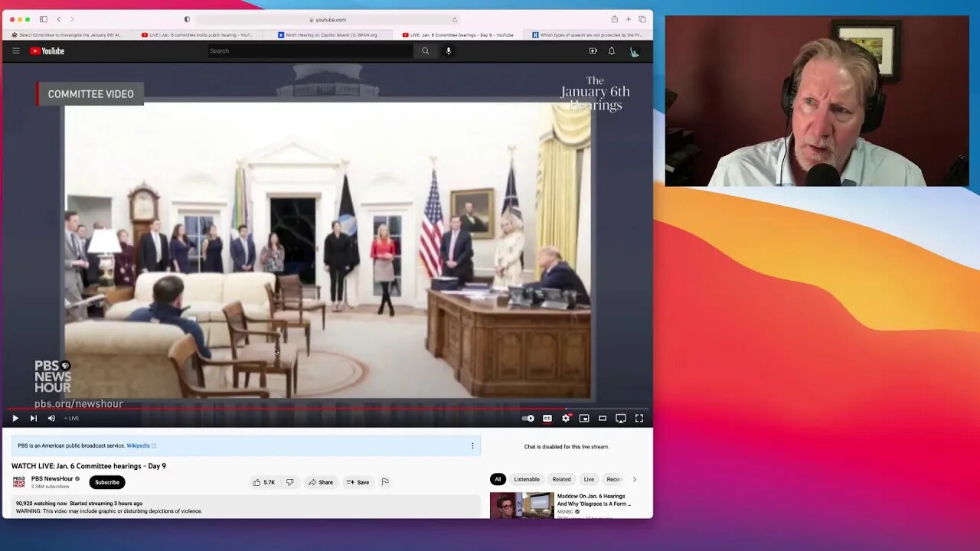The width and height of the screenshot is (980, 551).
Task: Go to the YouTube home logo
Action: [x=47, y=51]
